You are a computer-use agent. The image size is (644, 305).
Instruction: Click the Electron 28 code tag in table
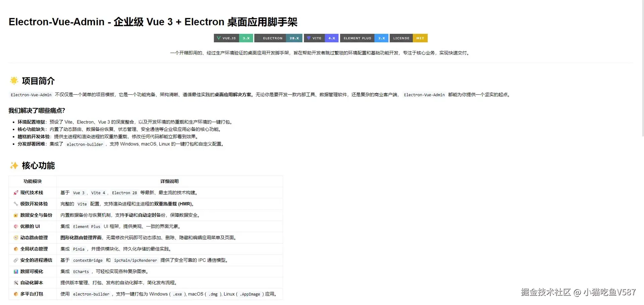[x=124, y=193]
